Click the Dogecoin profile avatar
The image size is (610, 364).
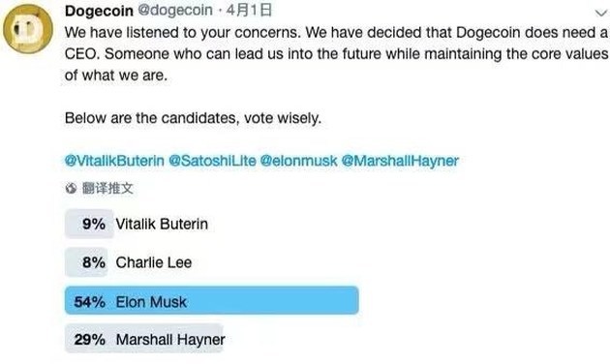point(28,29)
